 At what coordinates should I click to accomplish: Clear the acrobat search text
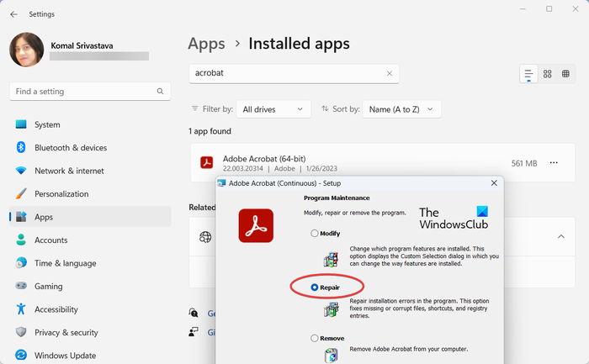tap(390, 73)
